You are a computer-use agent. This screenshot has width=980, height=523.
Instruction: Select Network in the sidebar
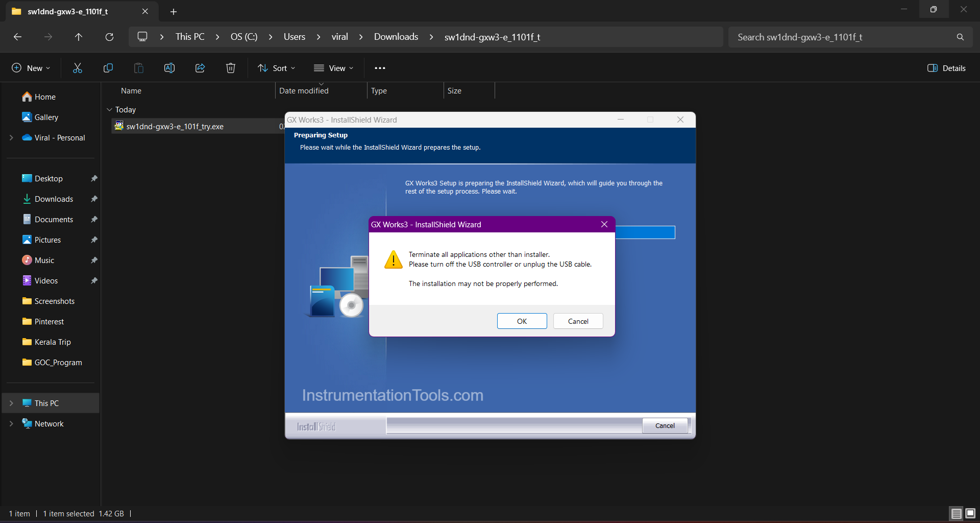click(x=43, y=423)
